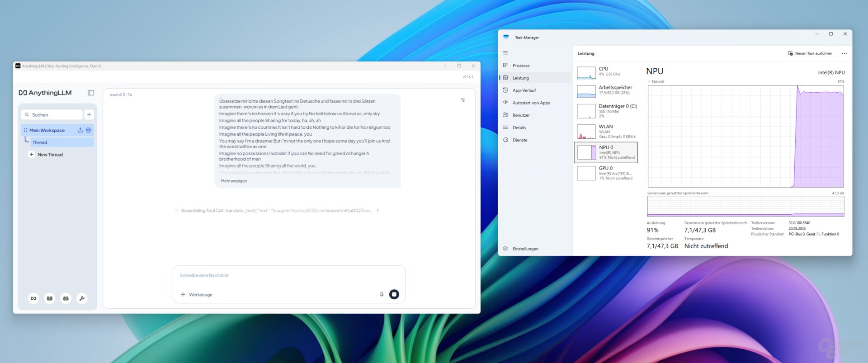868x363 pixels.
Task: Open the wrench settings icon in sidebar
Action: [x=82, y=298]
